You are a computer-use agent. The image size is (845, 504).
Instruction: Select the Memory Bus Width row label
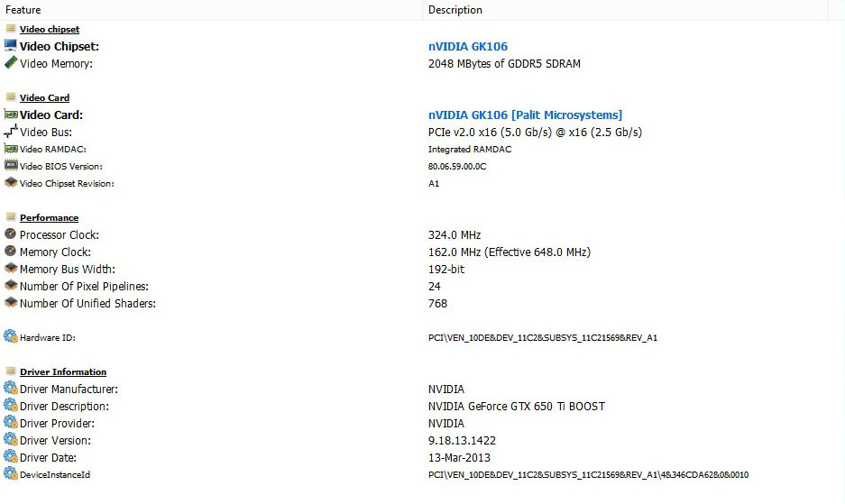point(68,270)
